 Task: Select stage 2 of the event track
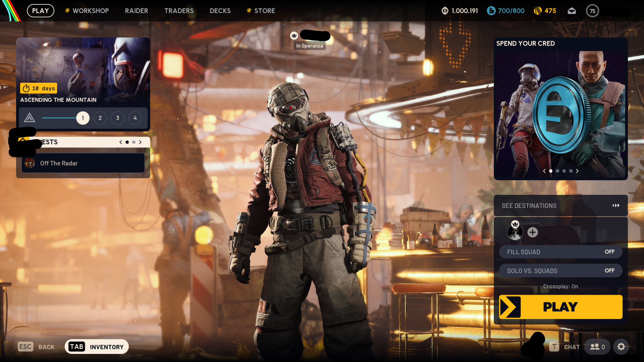tap(100, 118)
